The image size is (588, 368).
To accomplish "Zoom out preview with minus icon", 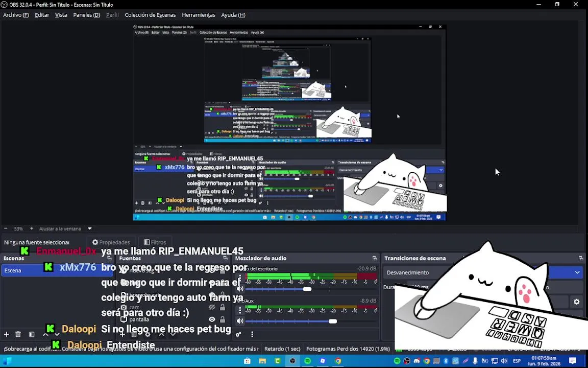I will point(6,228).
